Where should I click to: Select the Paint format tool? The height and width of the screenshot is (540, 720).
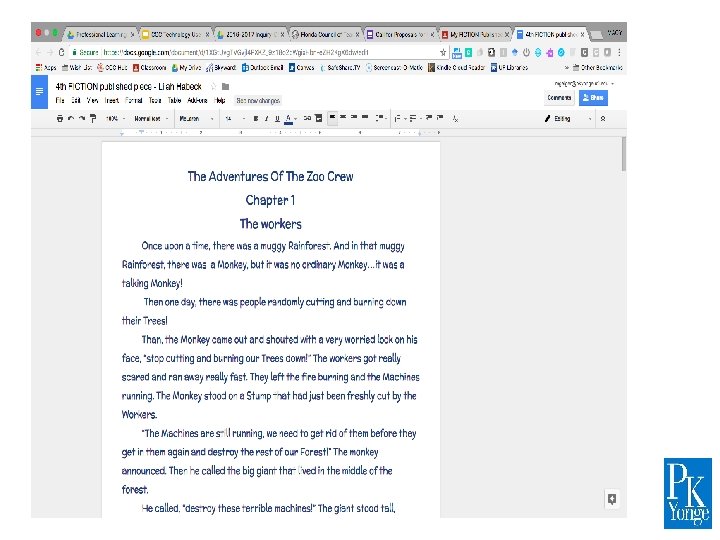93,118
